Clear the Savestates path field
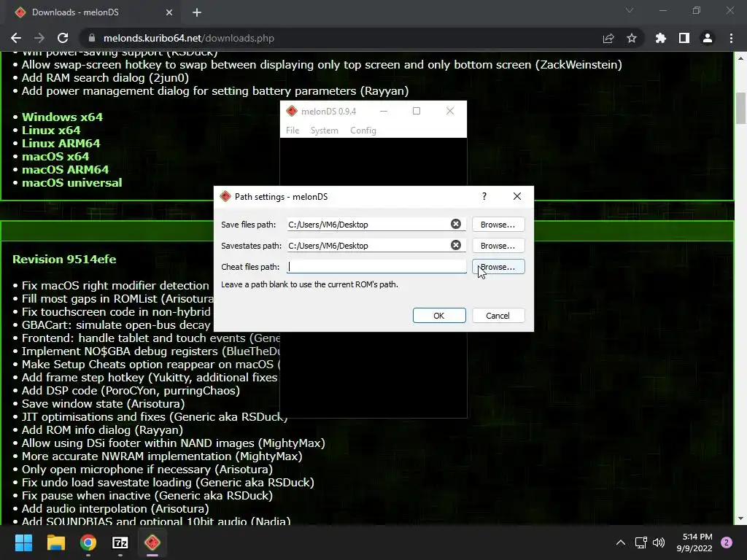747x560 pixels. pos(456,245)
